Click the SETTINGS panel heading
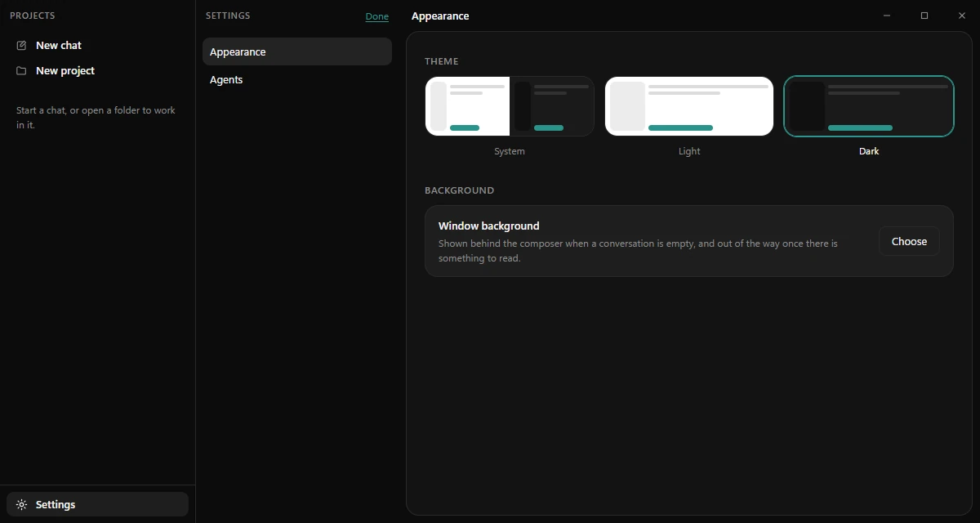 pyautogui.click(x=228, y=16)
